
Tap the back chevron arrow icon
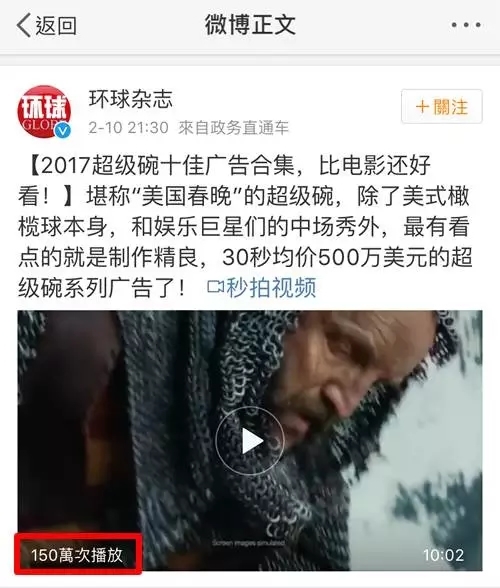tap(23, 26)
